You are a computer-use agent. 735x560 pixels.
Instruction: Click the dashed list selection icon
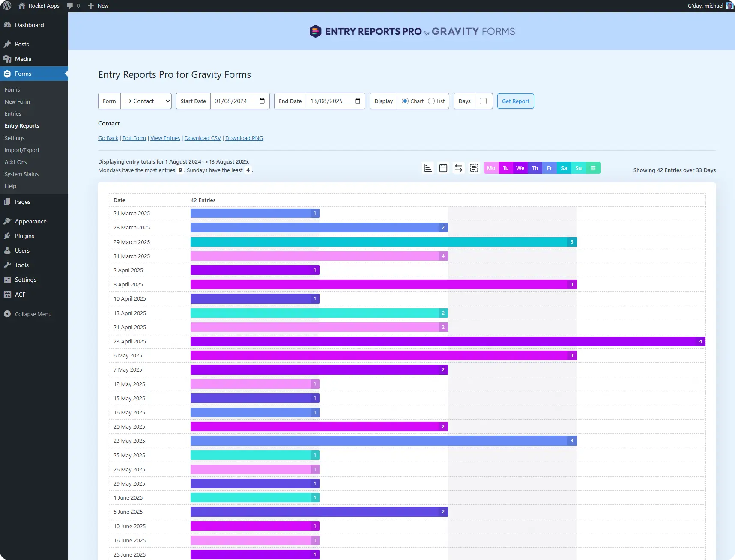474,168
